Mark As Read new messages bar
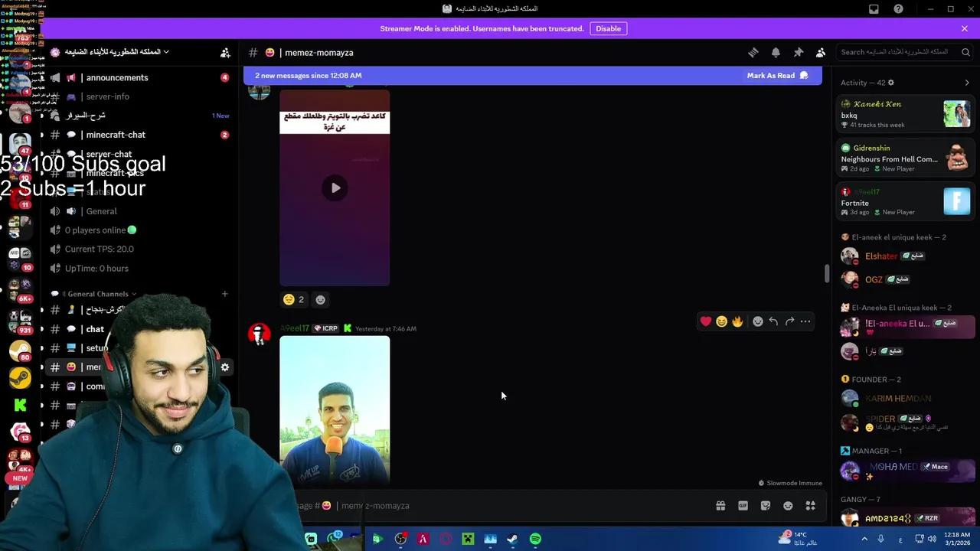 pos(777,75)
